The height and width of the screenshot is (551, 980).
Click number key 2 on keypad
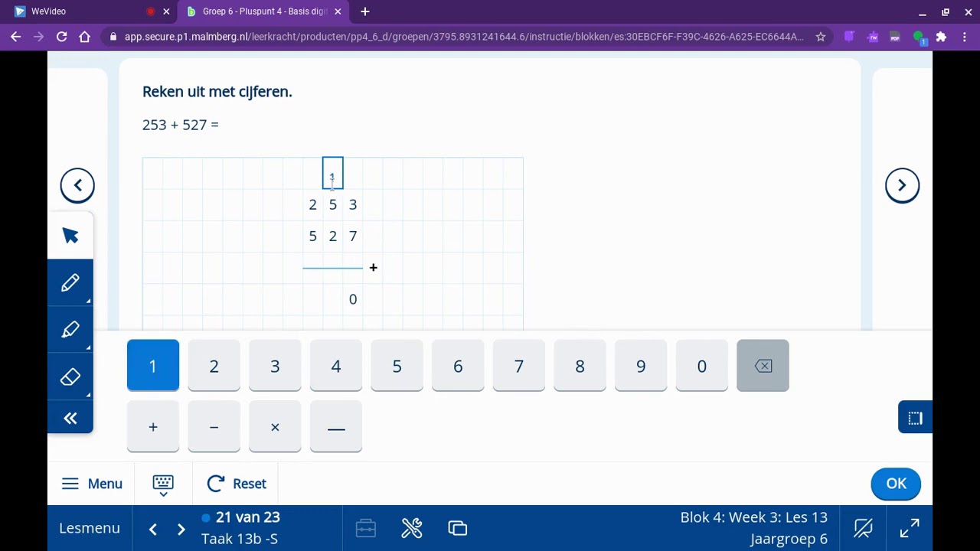pos(214,366)
